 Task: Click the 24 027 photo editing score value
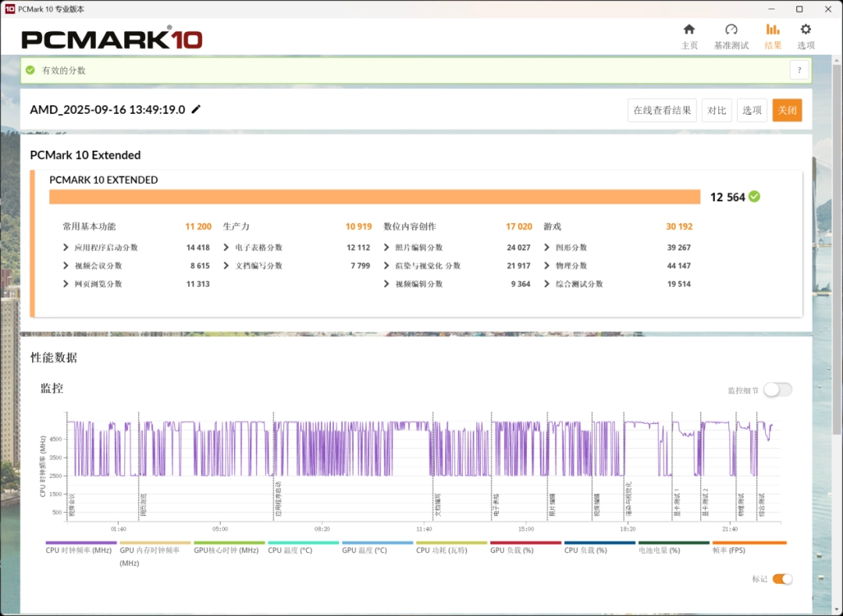(518, 247)
